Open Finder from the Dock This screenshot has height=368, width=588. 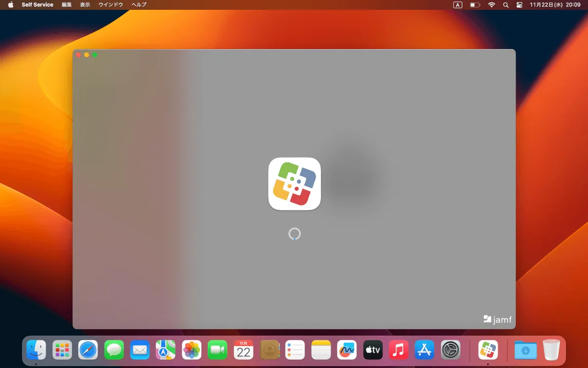[36, 350]
